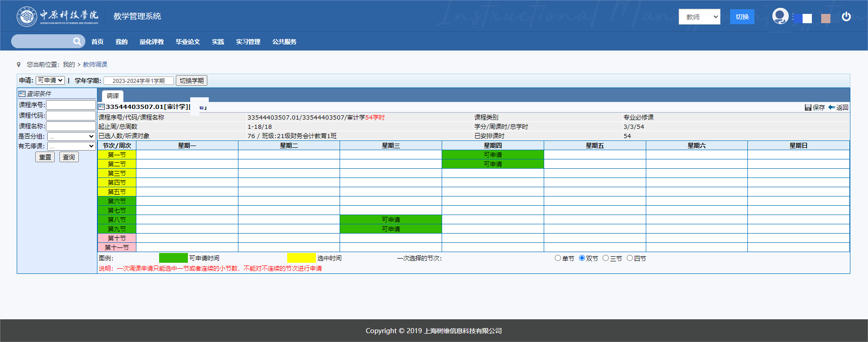Viewport: 868px width, 342px height.
Task: Click the location pin icon
Action: pos(19,65)
